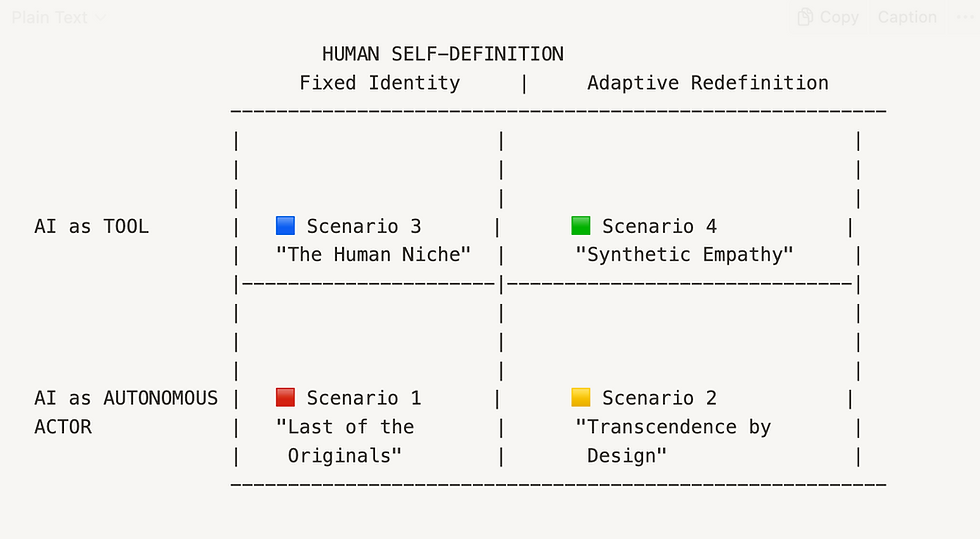Click the HUMAN SELF-DEFINITION heading text
The height and width of the screenshot is (539, 980).
coord(442,54)
